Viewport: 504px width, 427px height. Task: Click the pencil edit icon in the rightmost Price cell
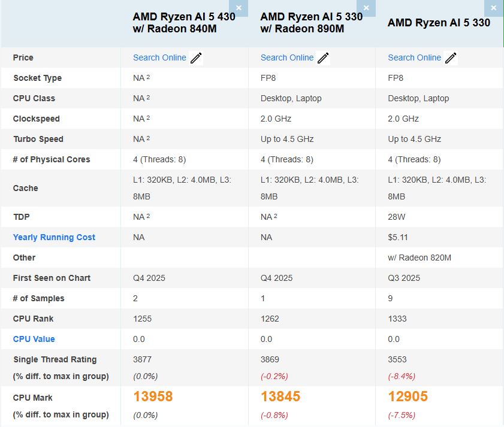click(452, 57)
